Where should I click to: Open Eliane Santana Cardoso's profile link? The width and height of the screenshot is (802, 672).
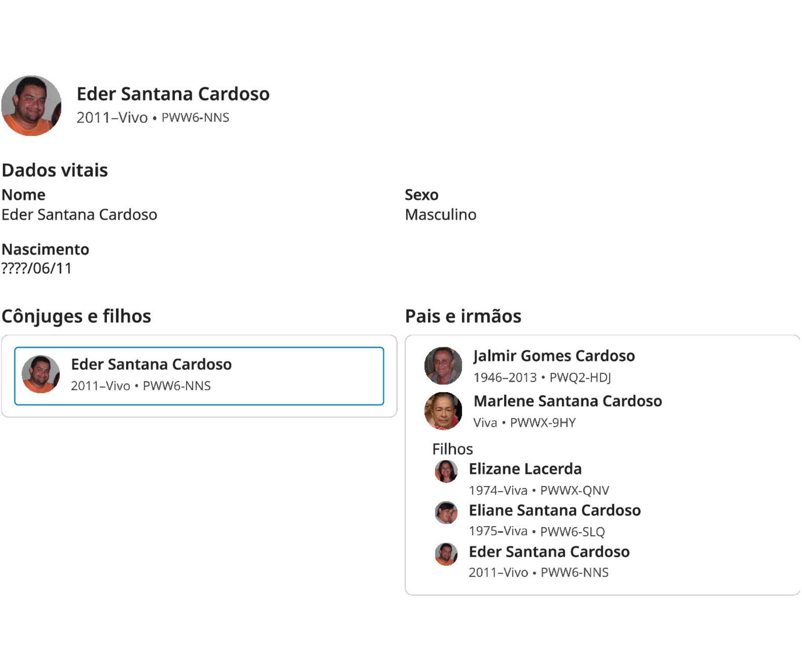tap(555, 510)
